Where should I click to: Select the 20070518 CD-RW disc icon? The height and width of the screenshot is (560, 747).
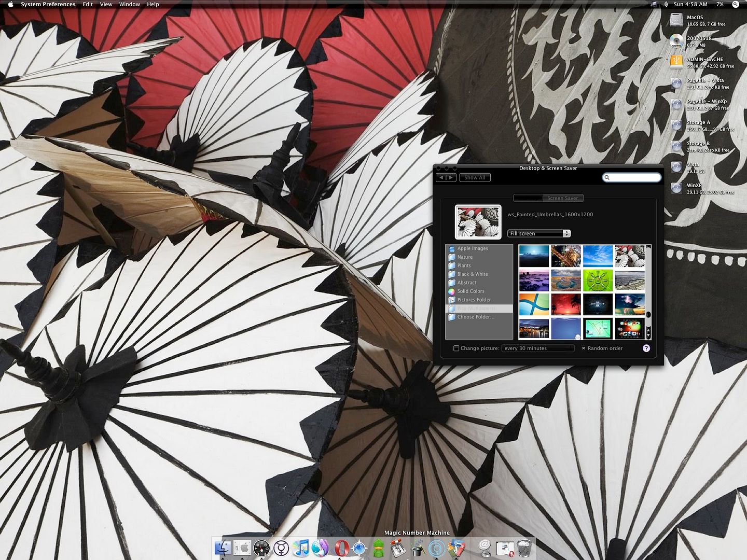(x=676, y=41)
